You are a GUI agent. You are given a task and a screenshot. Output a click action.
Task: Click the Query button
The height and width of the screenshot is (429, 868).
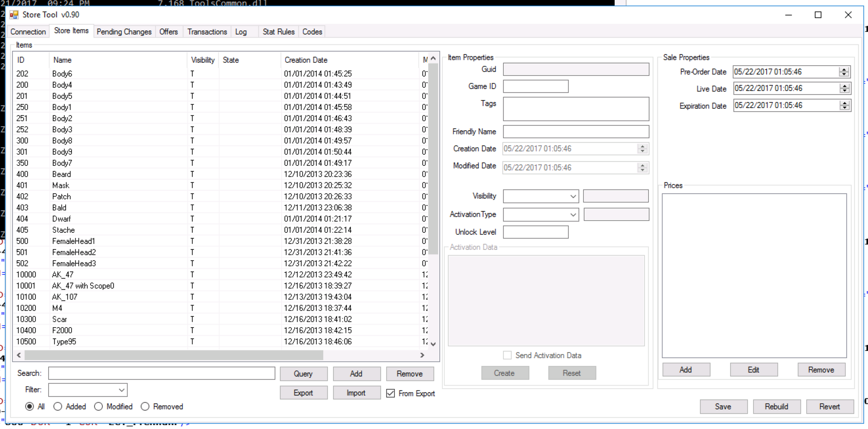point(303,374)
